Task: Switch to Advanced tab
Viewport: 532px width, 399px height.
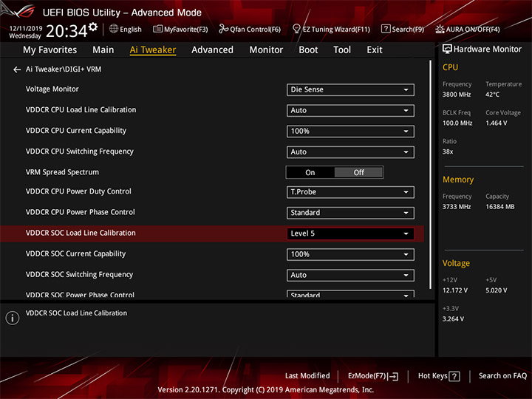Action: point(212,50)
